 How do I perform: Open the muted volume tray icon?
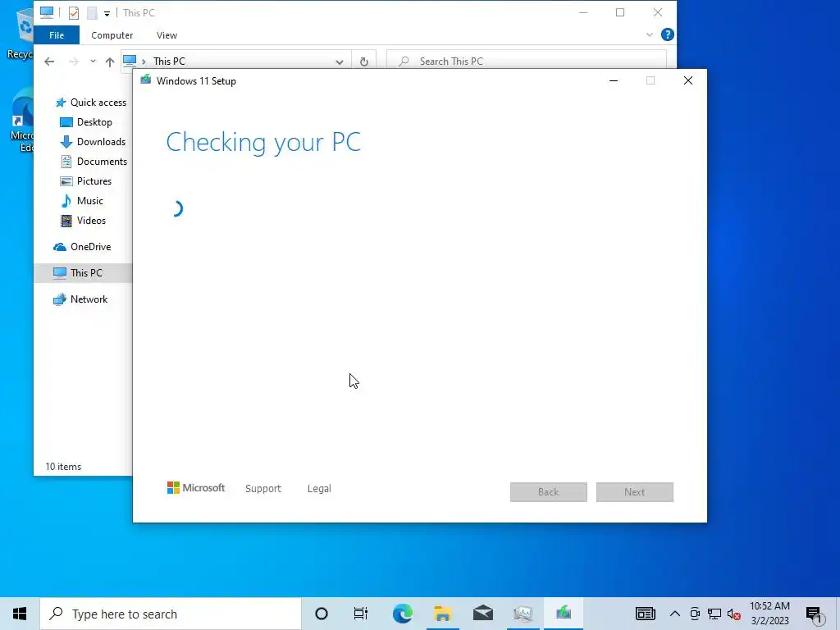[734, 614]
